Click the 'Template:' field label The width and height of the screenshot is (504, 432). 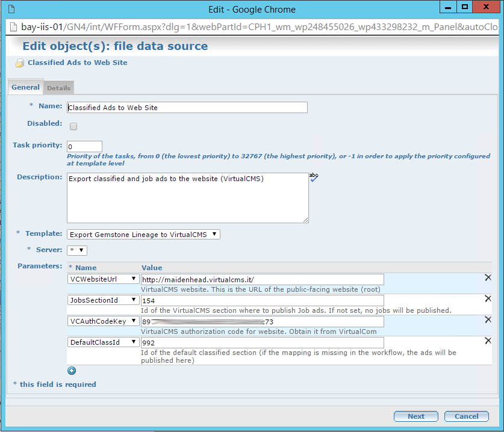[x=44, y=233]
